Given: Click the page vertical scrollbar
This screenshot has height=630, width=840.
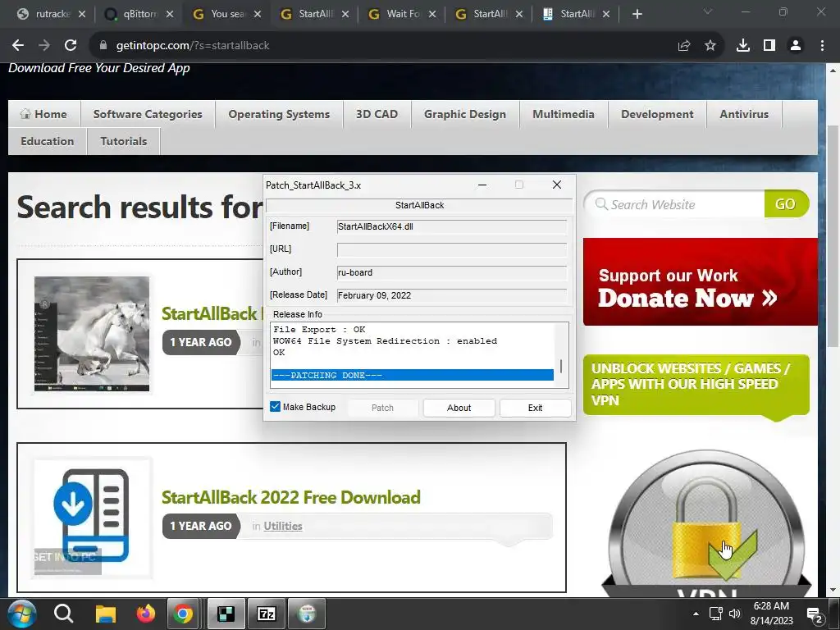Looking at the screenshot, I should (833, 235).
